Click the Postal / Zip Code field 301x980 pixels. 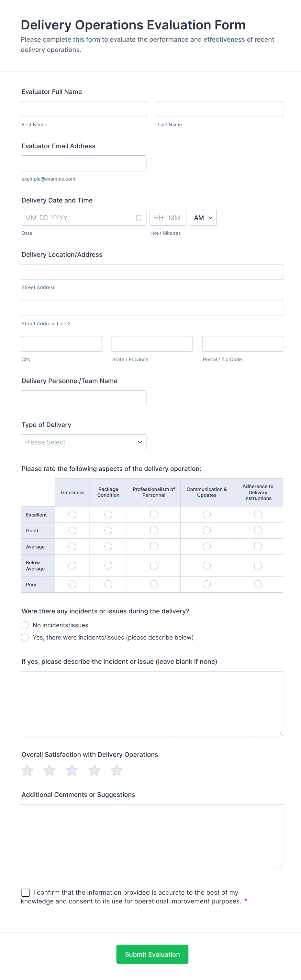click(242, 344)
